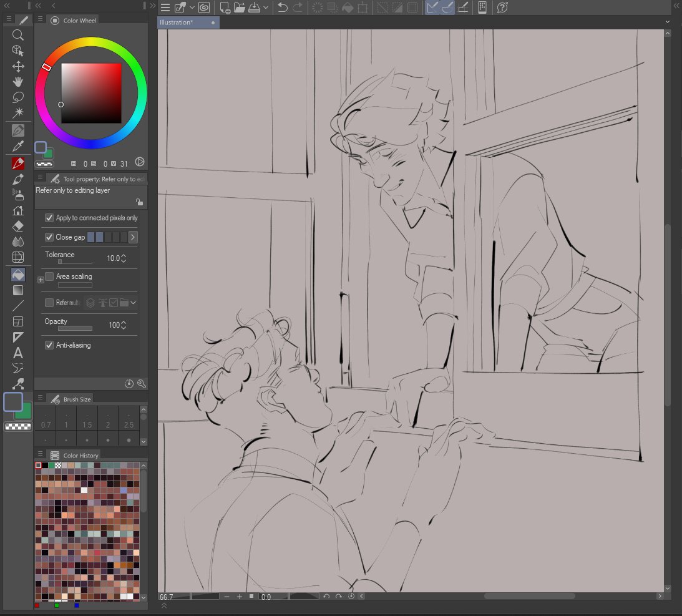Open the canvas tab list dropdown
This screenshot has height=616, width=682.
668,22
